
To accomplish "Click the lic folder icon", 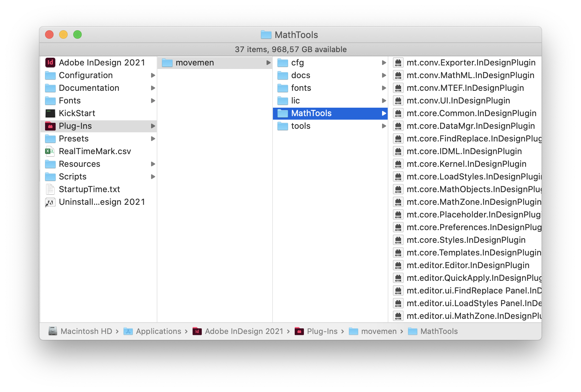I will (283, 101).
